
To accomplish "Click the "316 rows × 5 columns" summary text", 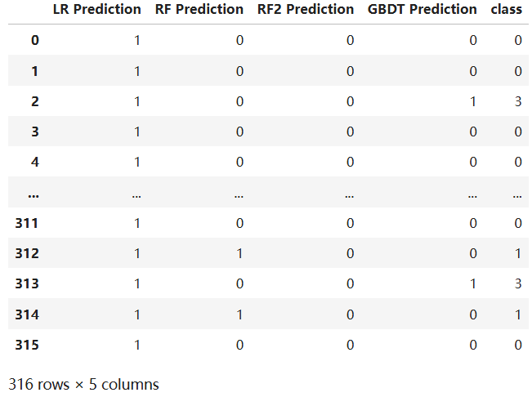I will tap(83, 383).
